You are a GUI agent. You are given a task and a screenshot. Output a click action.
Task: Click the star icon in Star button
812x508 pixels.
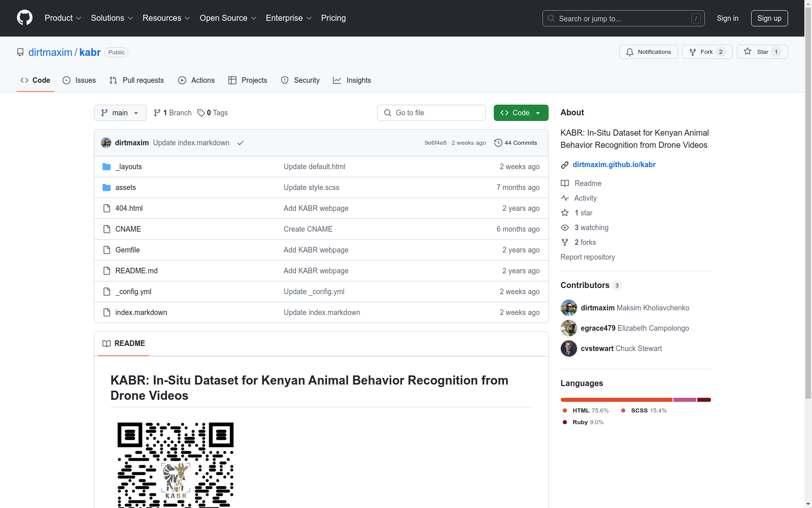coord(748,51)
